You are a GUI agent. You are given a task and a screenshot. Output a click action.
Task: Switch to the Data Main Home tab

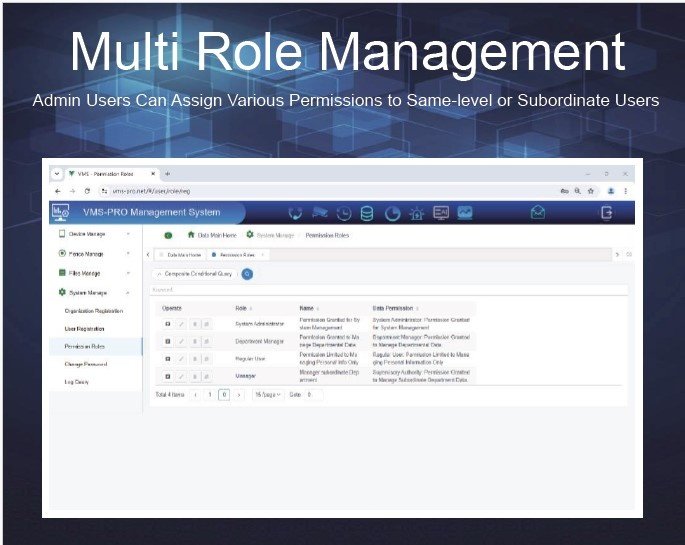coord(179,254)
